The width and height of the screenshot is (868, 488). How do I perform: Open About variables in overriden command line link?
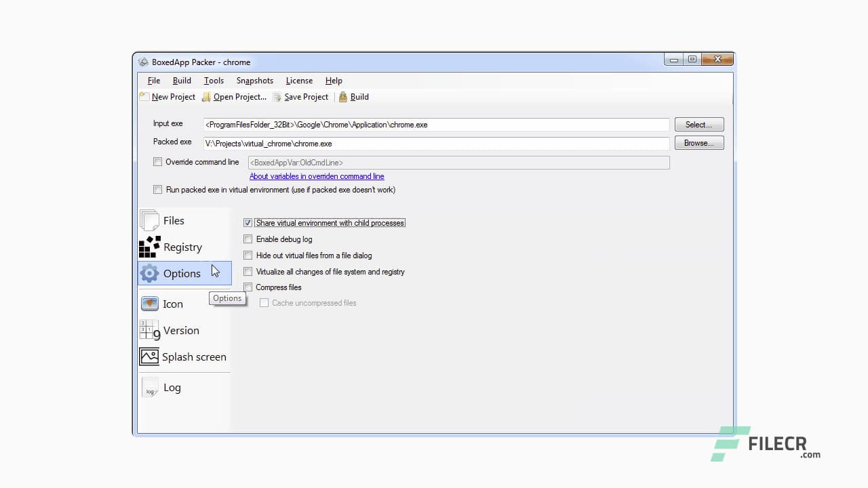317,176
